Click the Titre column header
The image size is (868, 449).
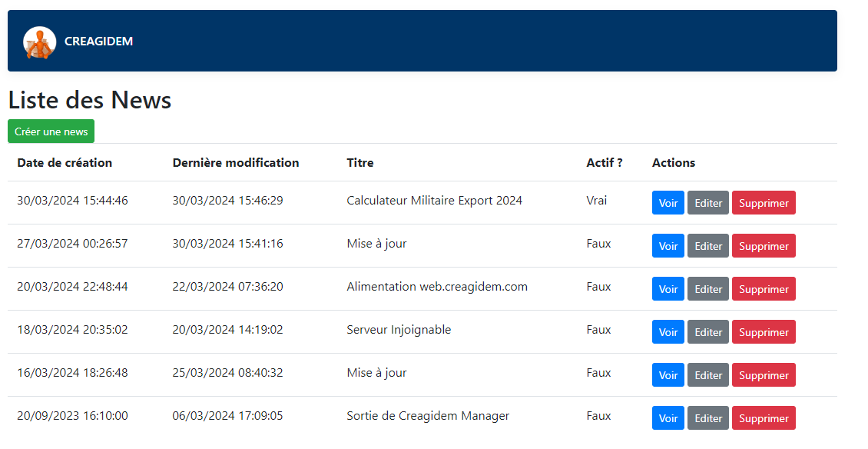360,163
